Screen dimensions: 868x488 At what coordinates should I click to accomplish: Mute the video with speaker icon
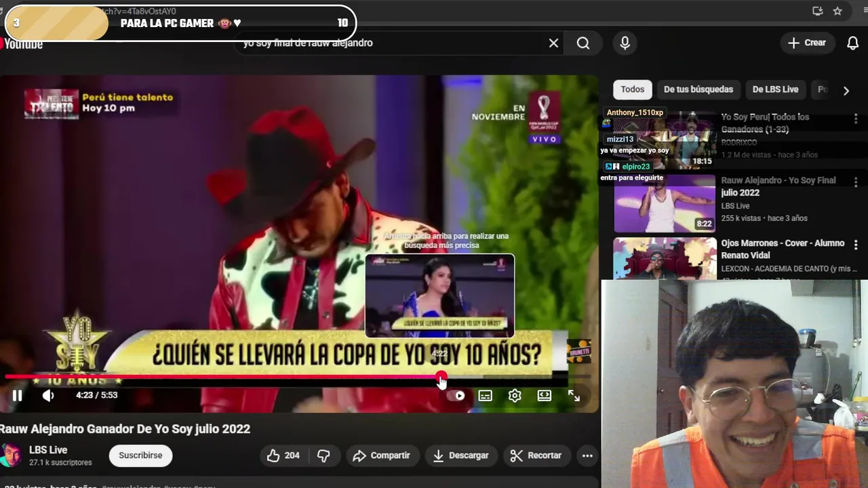[x=48, y=396]
